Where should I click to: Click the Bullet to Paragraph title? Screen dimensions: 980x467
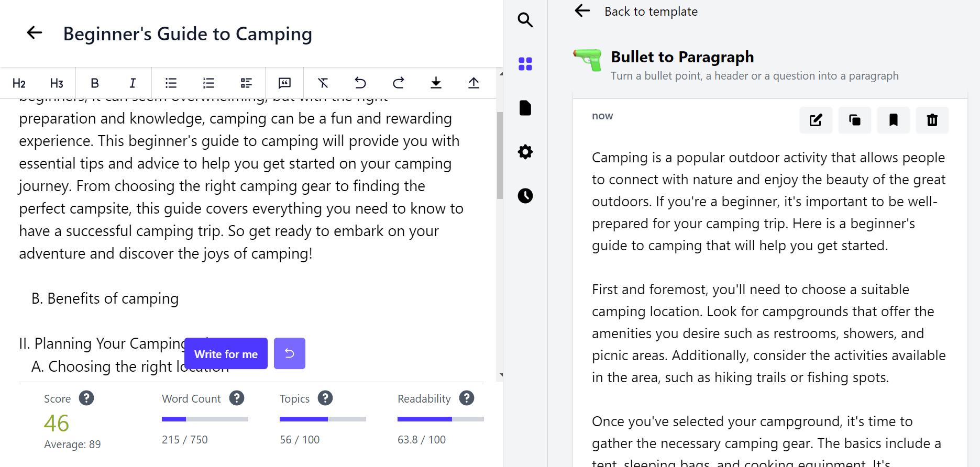coord(682,57)
